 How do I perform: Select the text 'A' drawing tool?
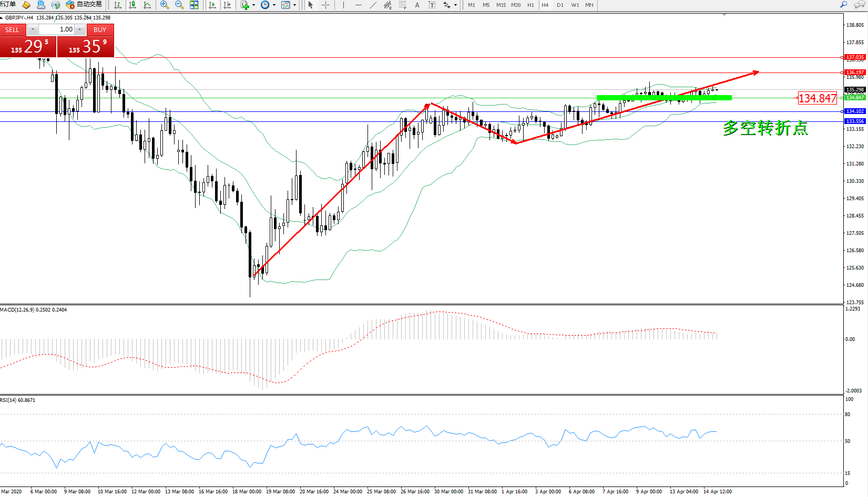pyautogui.click(x=417, y=5)
